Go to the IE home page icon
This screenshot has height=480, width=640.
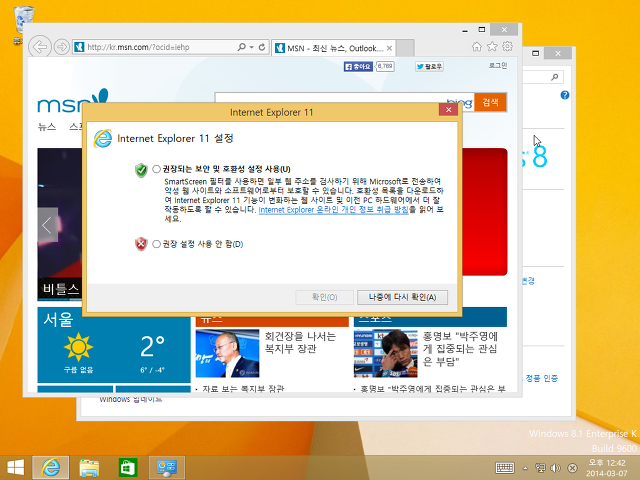coord(477,47)
